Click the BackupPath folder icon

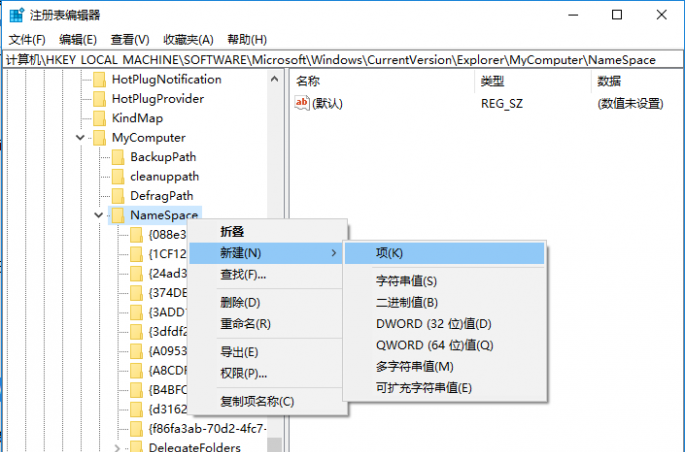pyautogui.click(x=118, y=157)
